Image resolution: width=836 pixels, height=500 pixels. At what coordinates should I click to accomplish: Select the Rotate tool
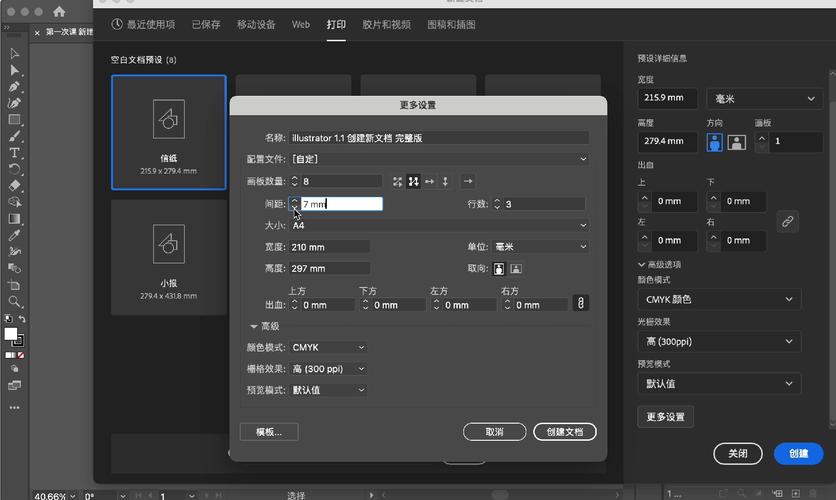click(x=14, y=170)
